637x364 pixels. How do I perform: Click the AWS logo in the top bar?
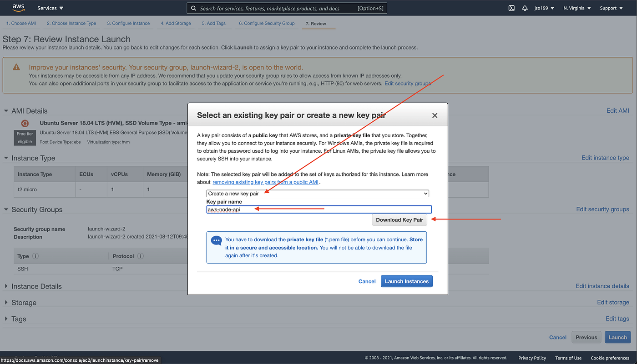(x=19, y=7)
